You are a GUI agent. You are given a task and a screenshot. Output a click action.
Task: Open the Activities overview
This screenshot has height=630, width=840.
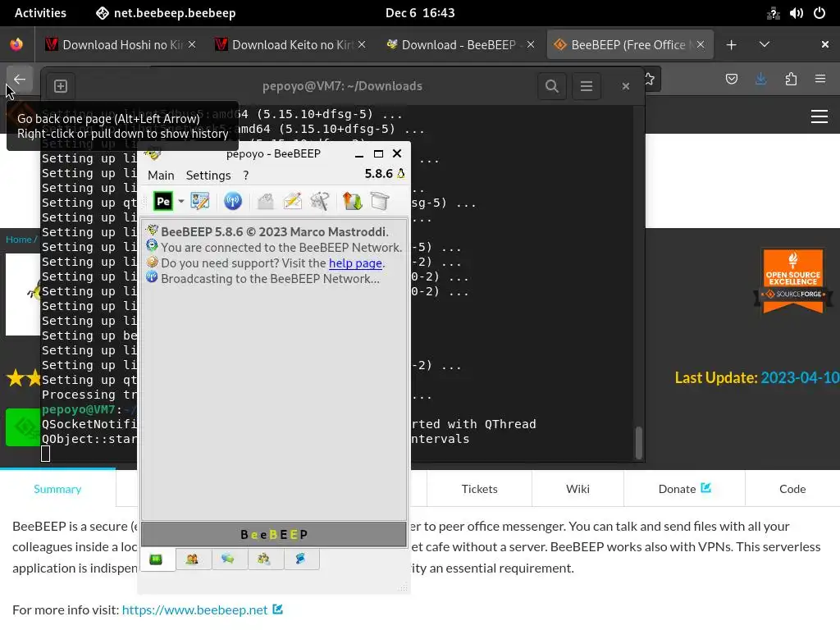pos(40,13)
